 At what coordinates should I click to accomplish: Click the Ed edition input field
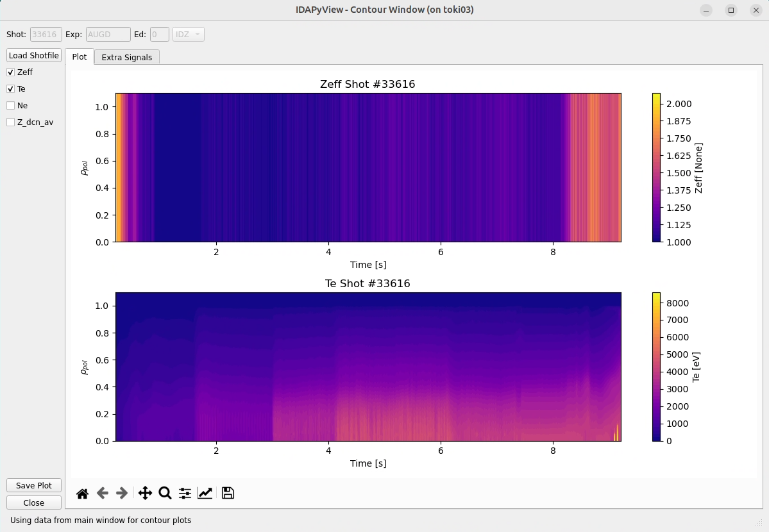pyautogui.click(x=159, y=34)
